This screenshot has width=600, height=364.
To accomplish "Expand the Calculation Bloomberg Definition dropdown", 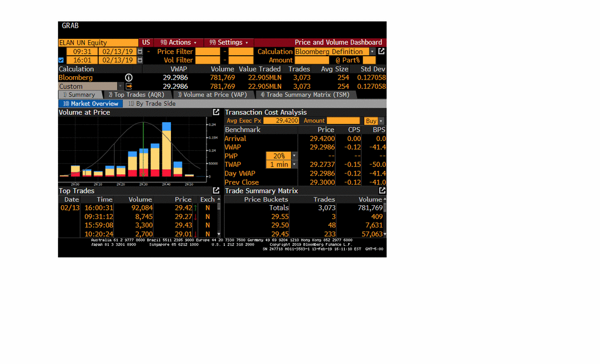I will click(372, 52).
